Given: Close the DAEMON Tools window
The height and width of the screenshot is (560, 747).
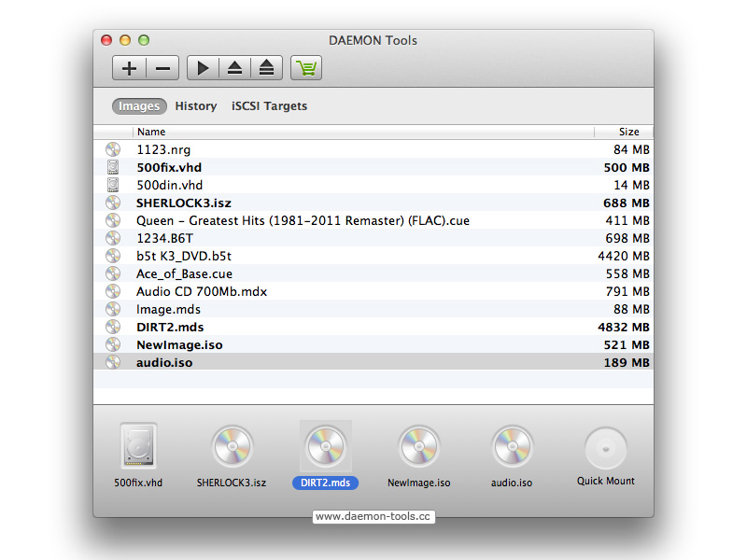Looking at the screenshot, I should (106, 40).
